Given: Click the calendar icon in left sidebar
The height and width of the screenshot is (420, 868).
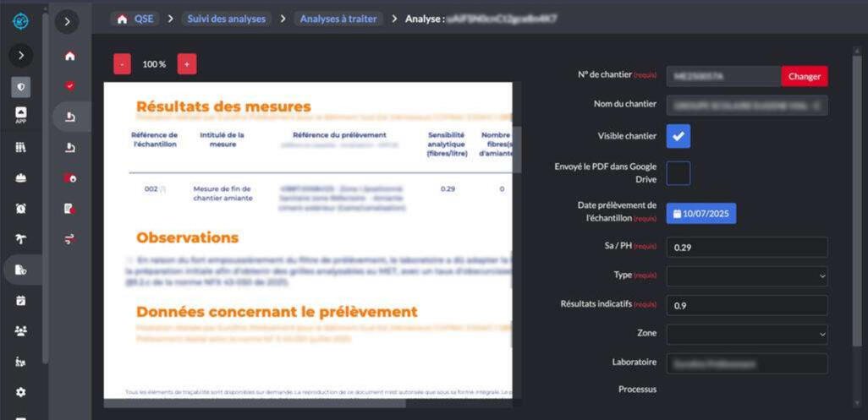Looking at the screenshot, I should pyautogui.click(x=21, y=300).
